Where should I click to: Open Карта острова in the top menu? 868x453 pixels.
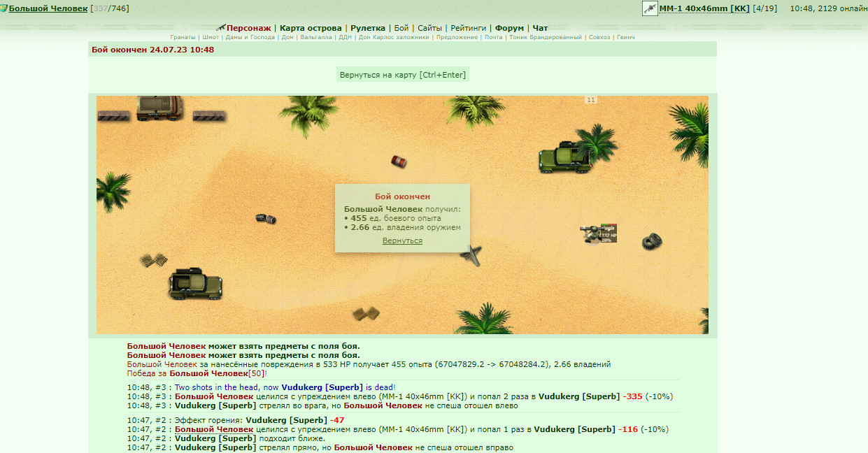tap(311, 28)
